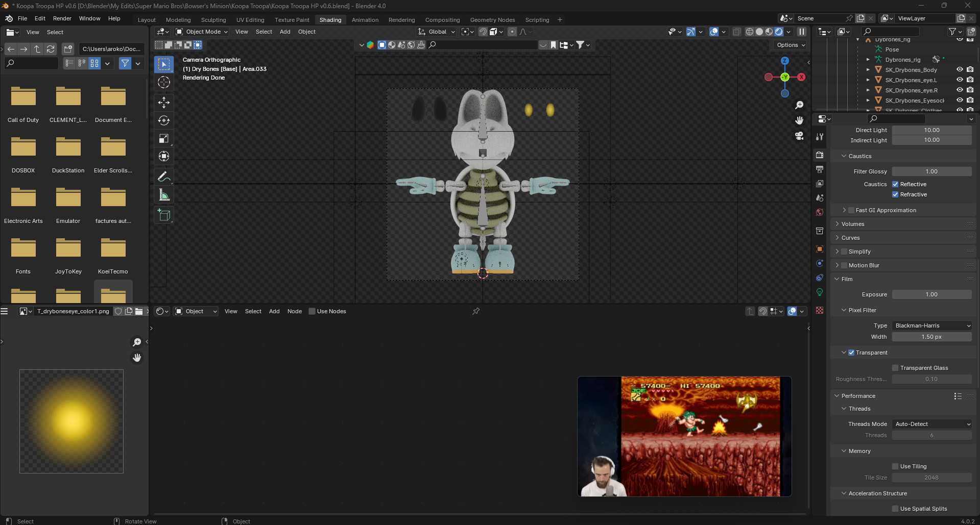Image resolution: width=980 pixels, height=525 pixels.
Task: Adjust the Exposure value slider
Action: tap(932, 294)
